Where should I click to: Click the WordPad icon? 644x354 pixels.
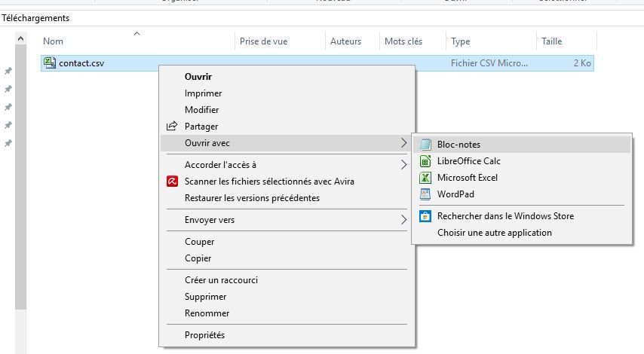coord(425,194)
